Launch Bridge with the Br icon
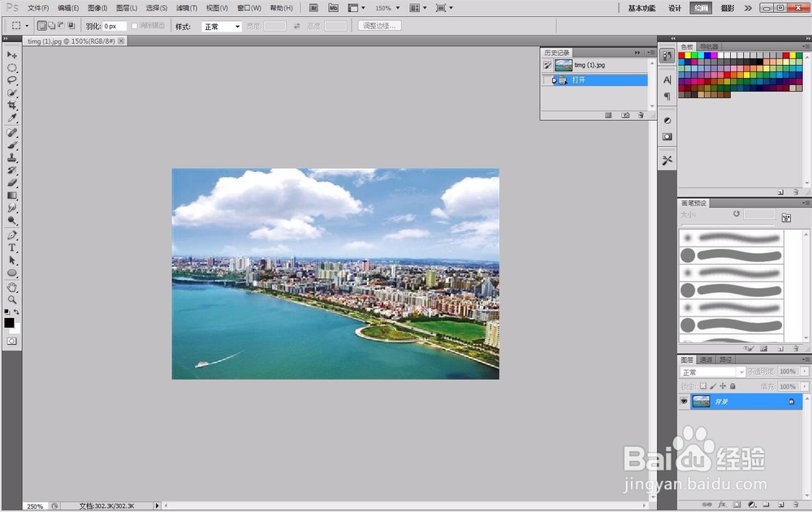Image resolution: width=812 pixels, height=512 pixels. click(x=313, y=8)
